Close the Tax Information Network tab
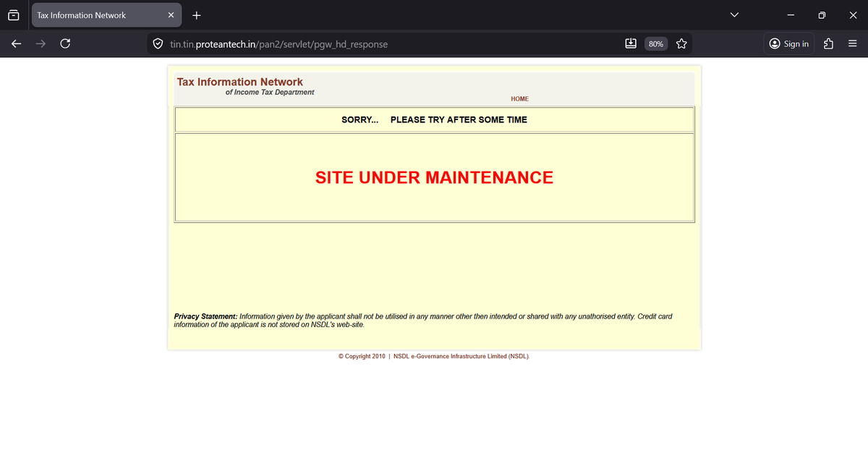This screenshot has width=868, height=453. click(x=171, y=15)
